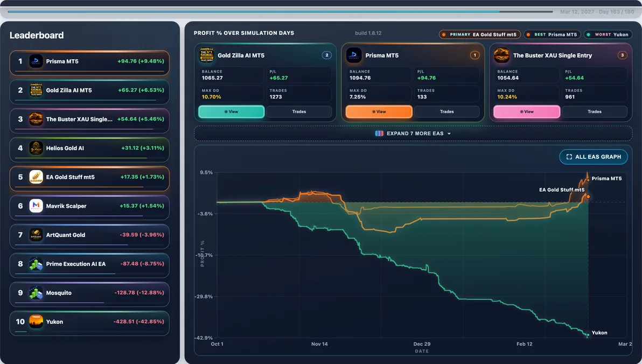
Task: Open the All EAs Graph
Action: [x=594, y=157]
